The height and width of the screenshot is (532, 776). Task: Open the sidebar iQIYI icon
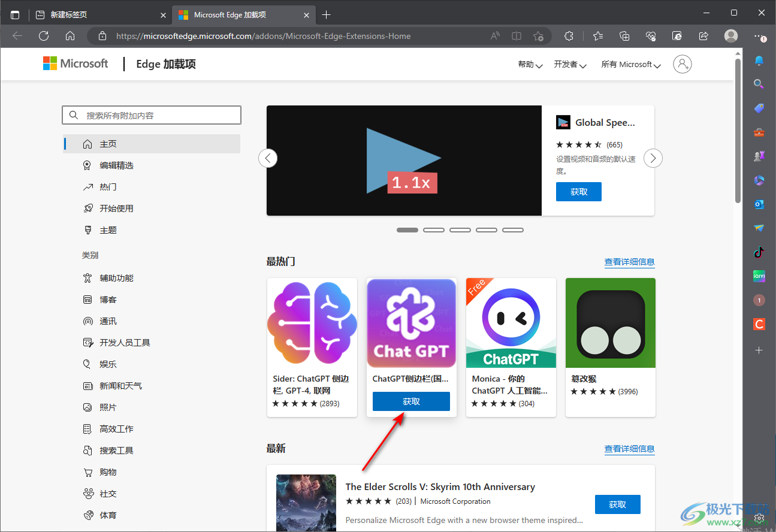[x=759, y=276]
